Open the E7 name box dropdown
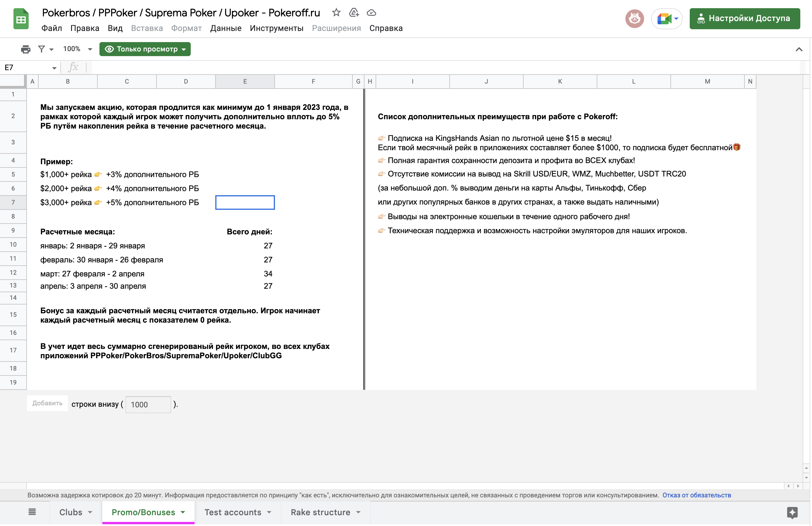The height and width of the screenshot is (526, 812). pos(54,68)
